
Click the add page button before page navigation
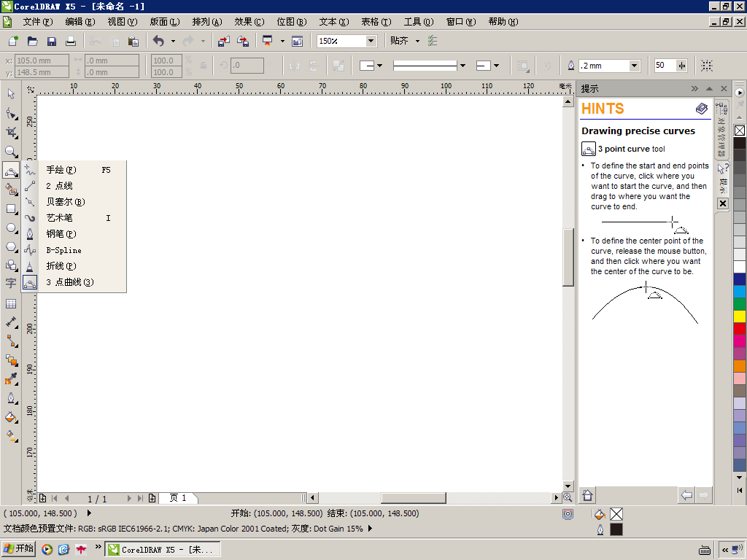pyautogui.click(x=43, y=499)
